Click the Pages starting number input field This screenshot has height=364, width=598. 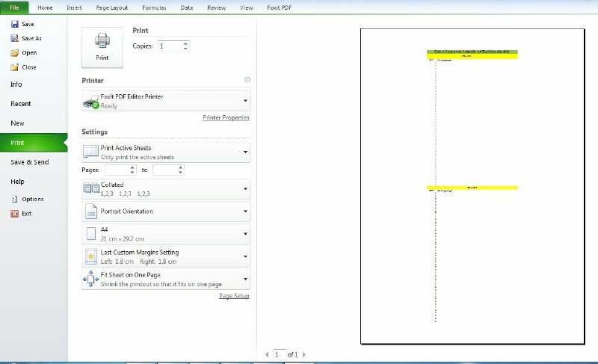tap(117, 170)
